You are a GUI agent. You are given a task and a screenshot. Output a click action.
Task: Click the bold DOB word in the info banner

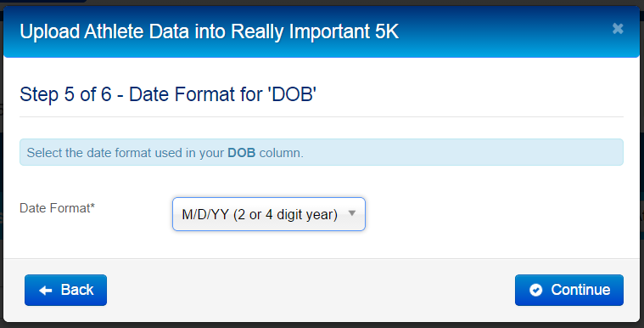[x=242, y=153]
